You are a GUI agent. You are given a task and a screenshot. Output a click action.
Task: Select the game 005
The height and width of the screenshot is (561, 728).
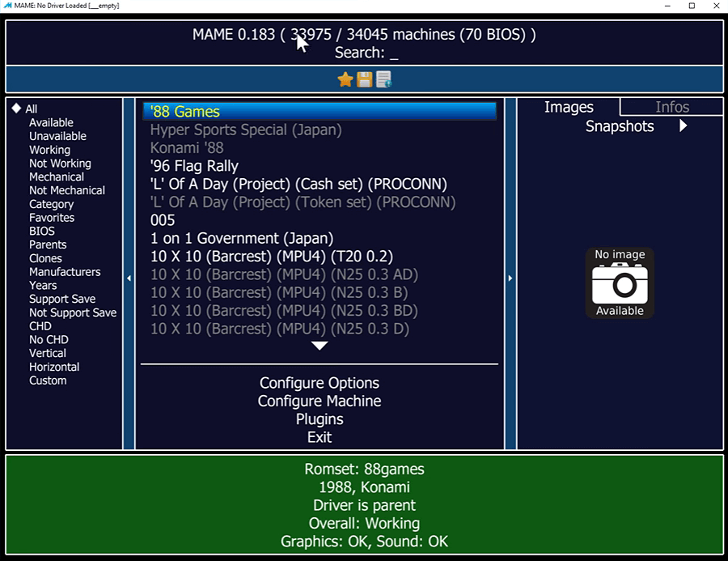point(163,220)
